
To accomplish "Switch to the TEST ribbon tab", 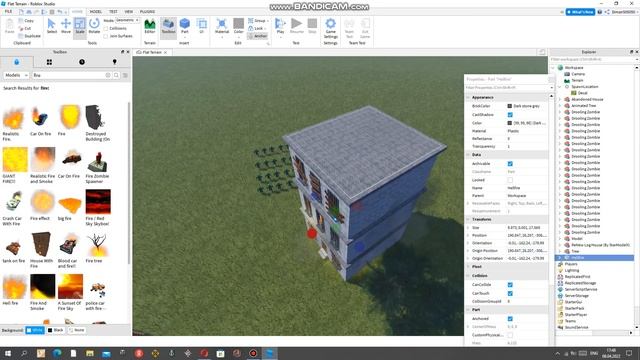I will (113, 11).
